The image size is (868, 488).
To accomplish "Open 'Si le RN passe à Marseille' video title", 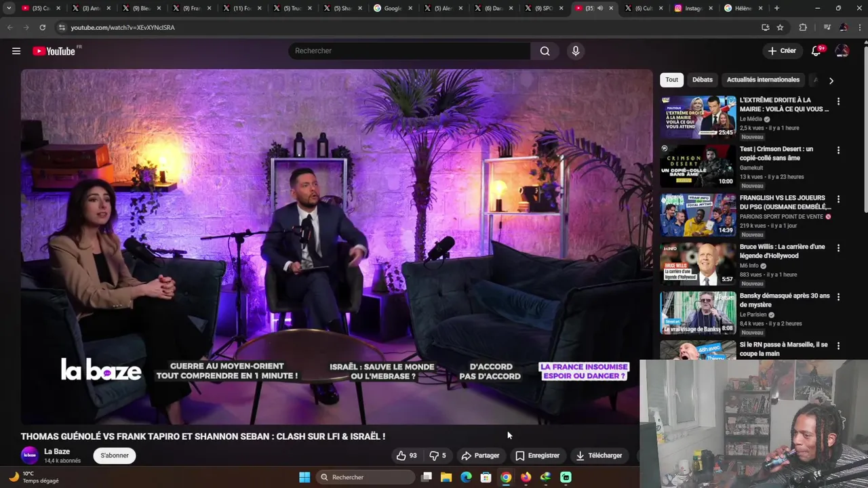I will [784, 349].
